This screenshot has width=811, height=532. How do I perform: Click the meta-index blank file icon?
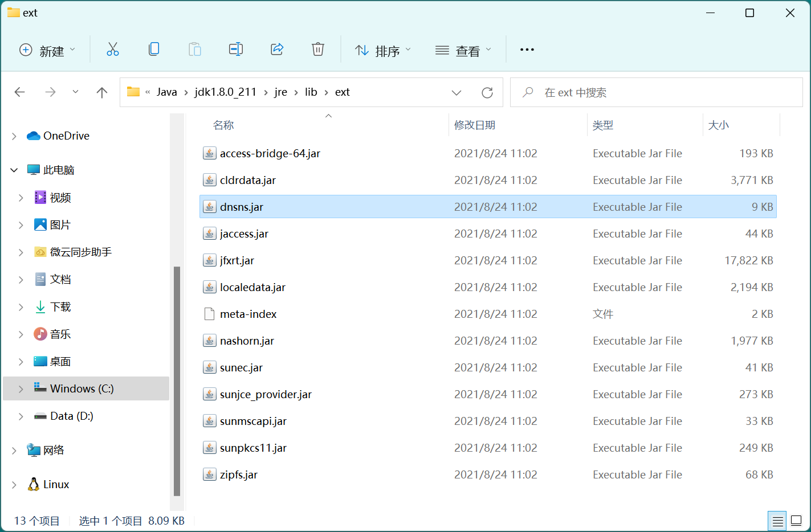(x=210, y=314)
